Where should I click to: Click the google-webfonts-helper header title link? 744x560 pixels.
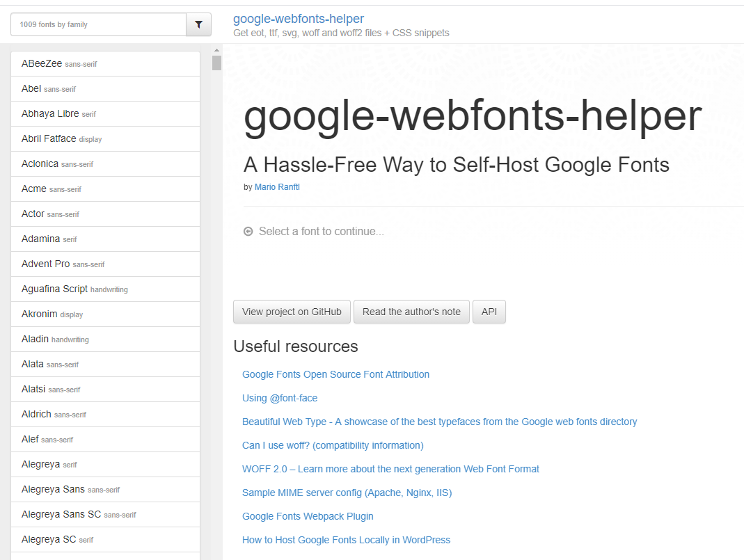pyautogui.click(x=298, y=19)
